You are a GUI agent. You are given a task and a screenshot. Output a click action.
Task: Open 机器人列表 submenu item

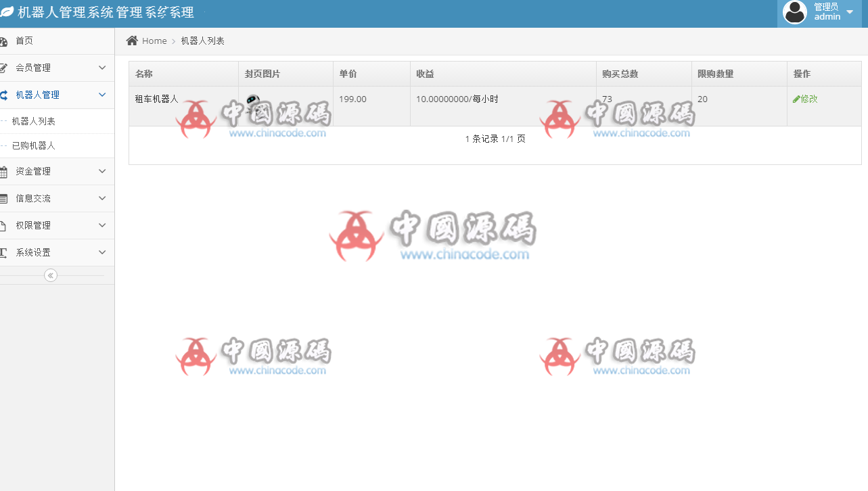[x=34, y=122]
